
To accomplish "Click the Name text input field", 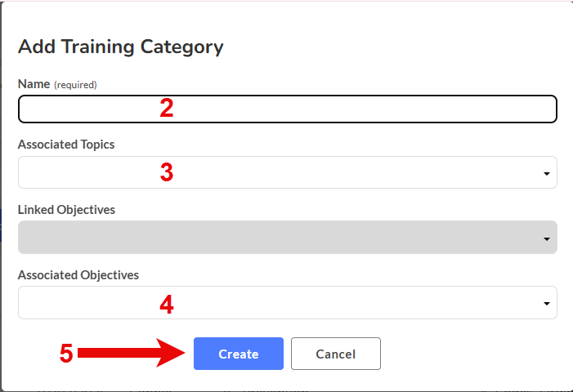I will [287, 109].
